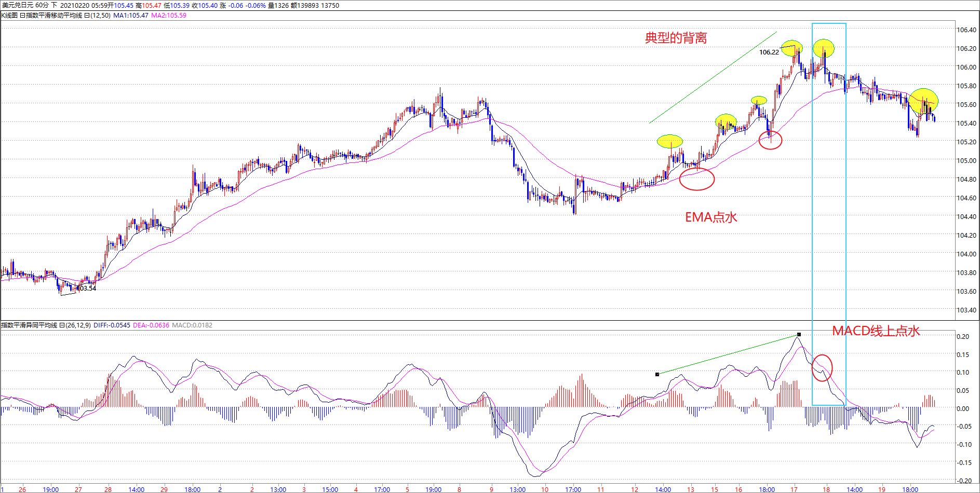Click the 106.00 price axis label
Viewport: 980px width, 493px height.
pyautogui.click(x=966, y=67)
